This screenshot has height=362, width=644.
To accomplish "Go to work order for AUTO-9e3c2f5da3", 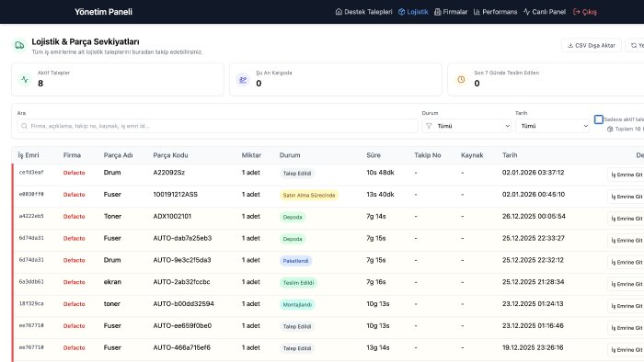I will [627, 263].
